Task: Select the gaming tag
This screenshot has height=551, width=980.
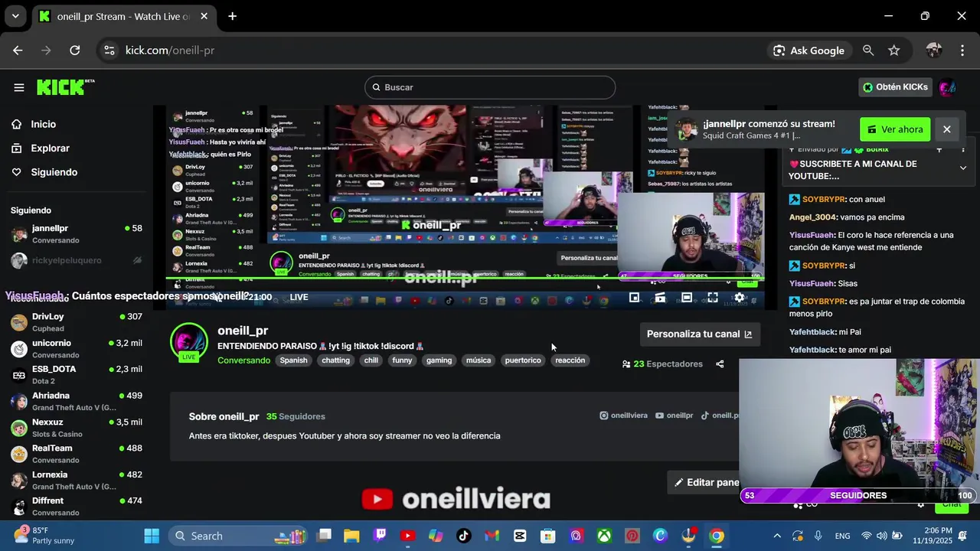Action: pos(439,360)
